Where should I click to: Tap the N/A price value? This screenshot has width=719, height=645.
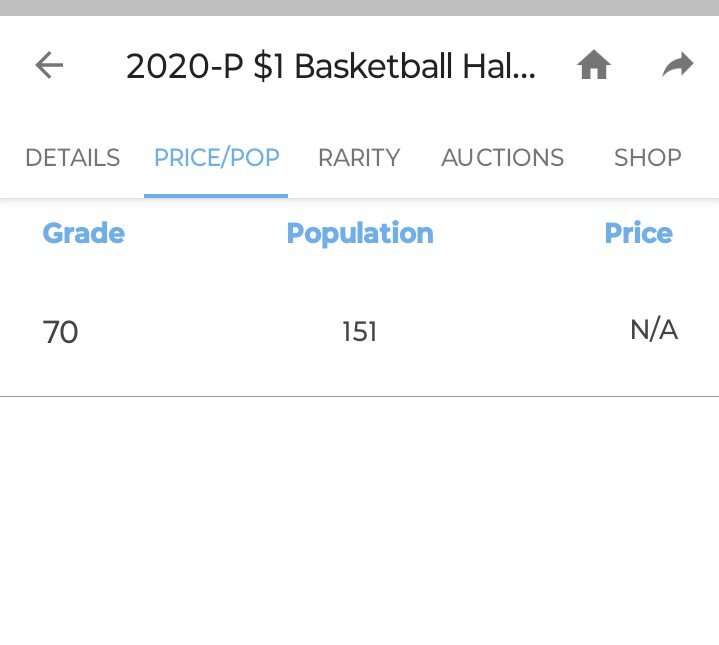click(654, 330)
